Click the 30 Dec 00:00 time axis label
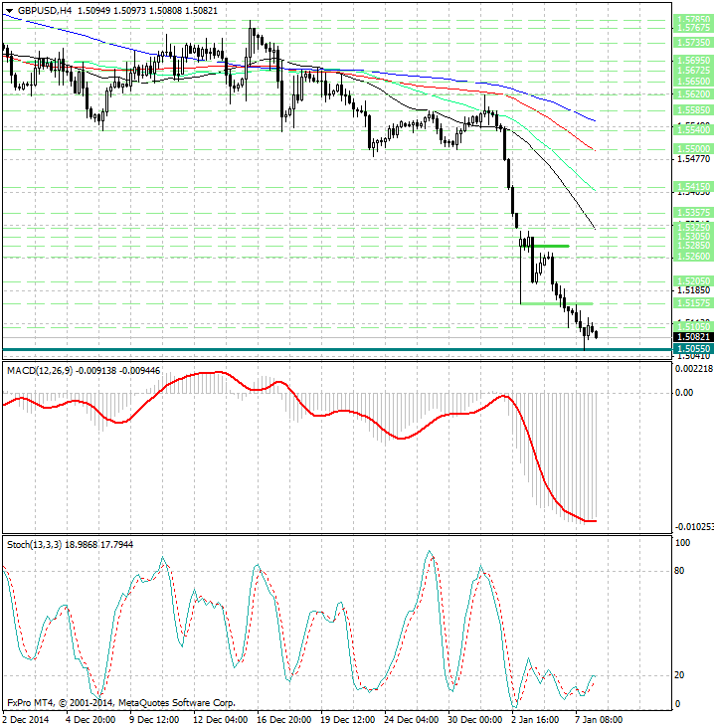 click(x=476, y=719)
